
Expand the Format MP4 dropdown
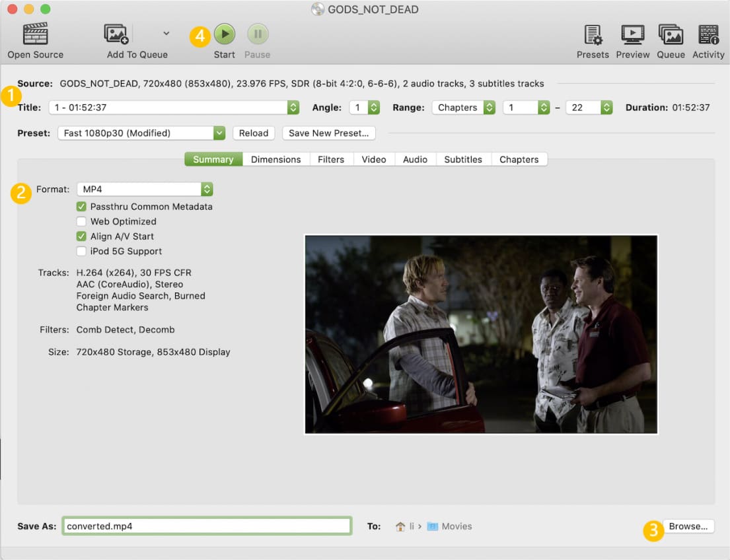coord(145,190)
